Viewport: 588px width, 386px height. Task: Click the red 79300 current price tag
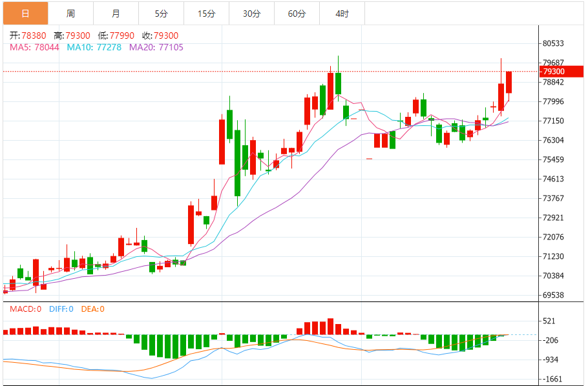click(554, 72)
